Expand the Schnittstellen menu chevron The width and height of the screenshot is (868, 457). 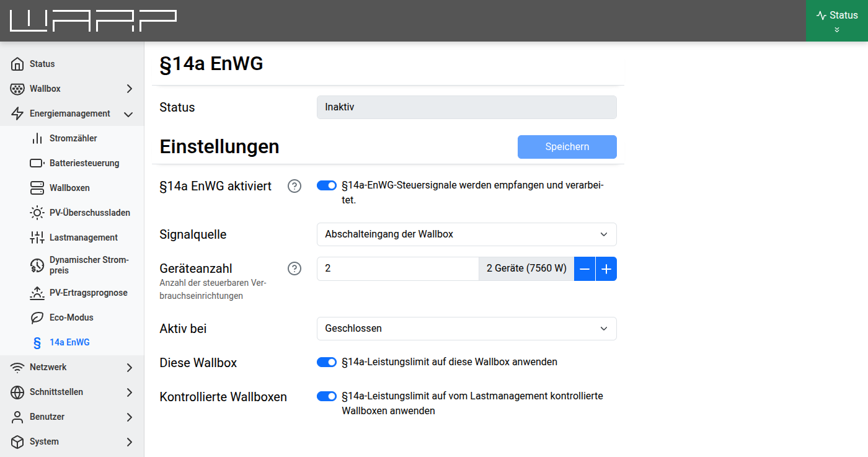(129, 392)
